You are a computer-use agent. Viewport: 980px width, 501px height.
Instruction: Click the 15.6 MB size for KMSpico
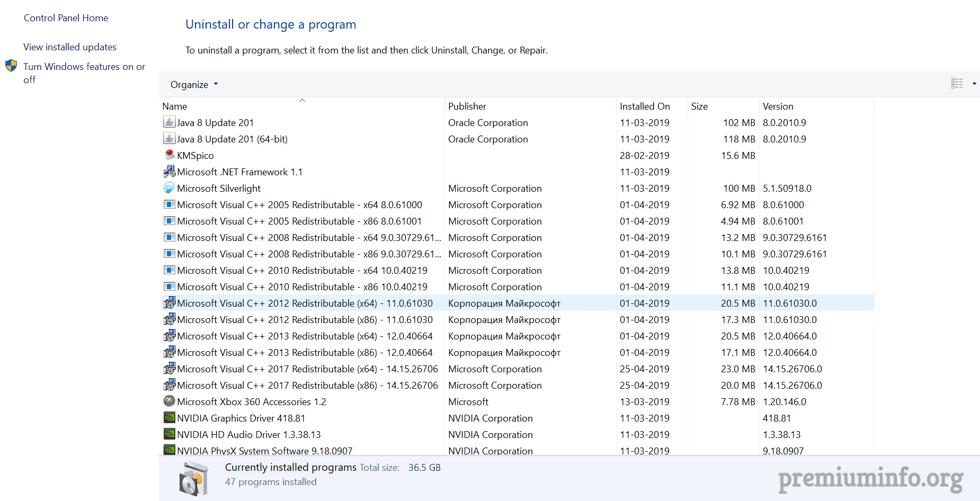[x=738, y=156]
